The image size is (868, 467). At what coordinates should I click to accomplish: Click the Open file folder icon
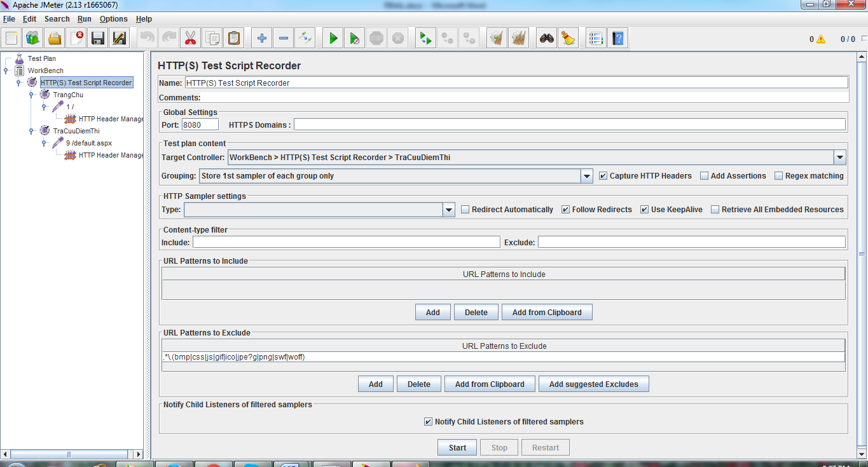pos(55,39)
